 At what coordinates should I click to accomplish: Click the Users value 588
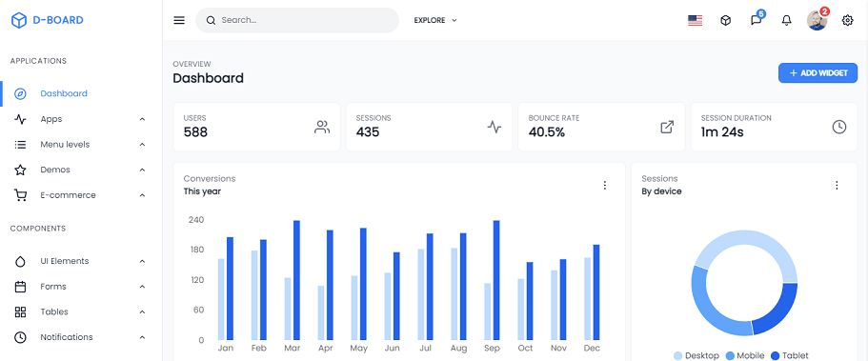coord(195,132)
